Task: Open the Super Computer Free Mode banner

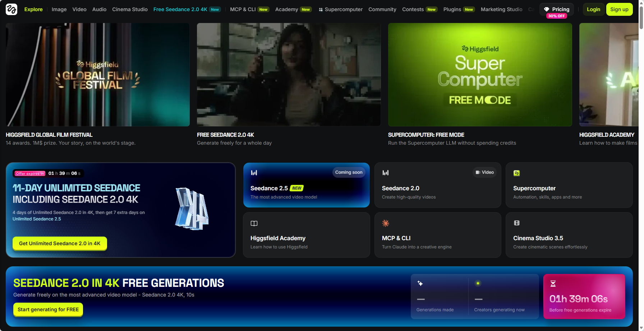Action: click(480, 75)
